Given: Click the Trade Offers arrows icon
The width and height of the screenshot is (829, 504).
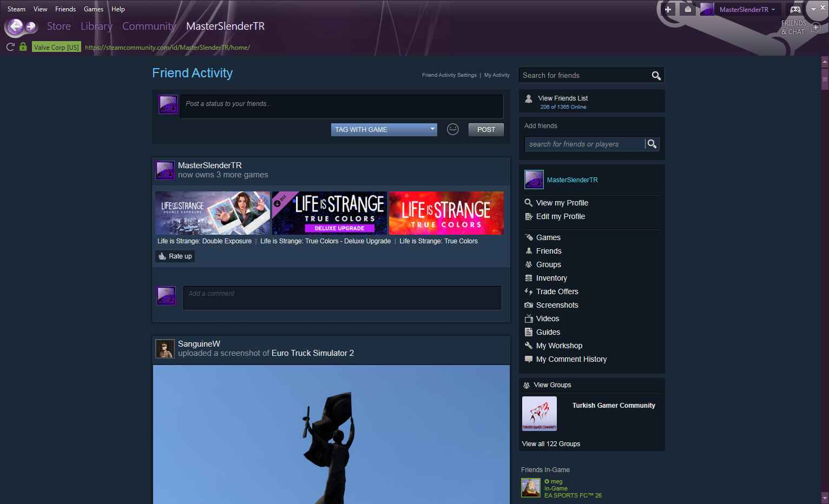Looking at the screenshot, I should click(x=529, y=291).
